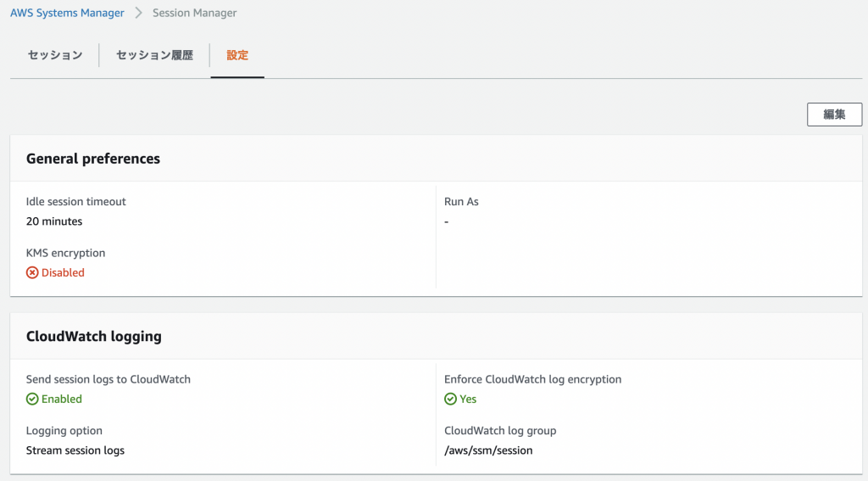Switch to the セッション tab
868x481 pixels.
55,55
